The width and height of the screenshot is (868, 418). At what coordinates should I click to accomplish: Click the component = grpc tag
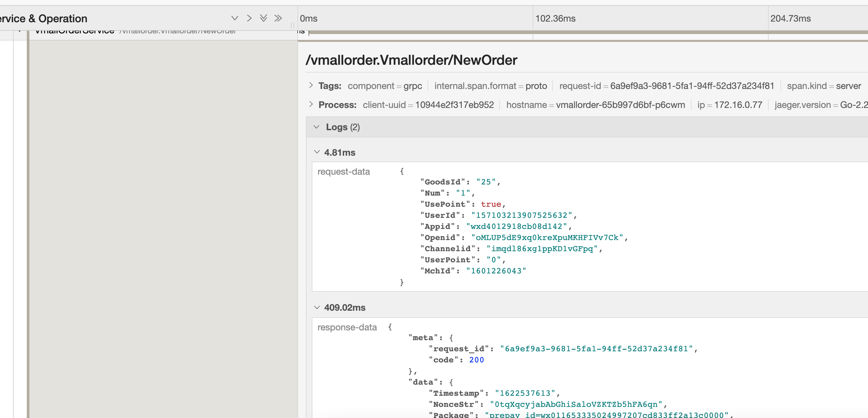click(385, 86)
